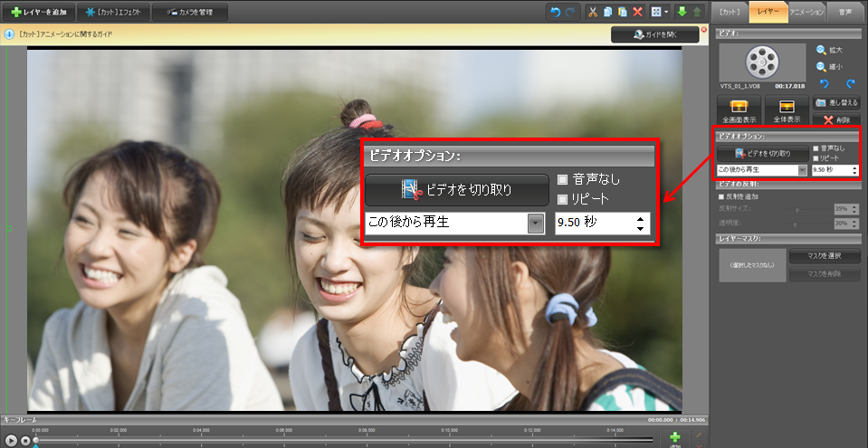Click the マスクを選択 button
Viewport: 868px width, 448px height.
click(822, 257)
